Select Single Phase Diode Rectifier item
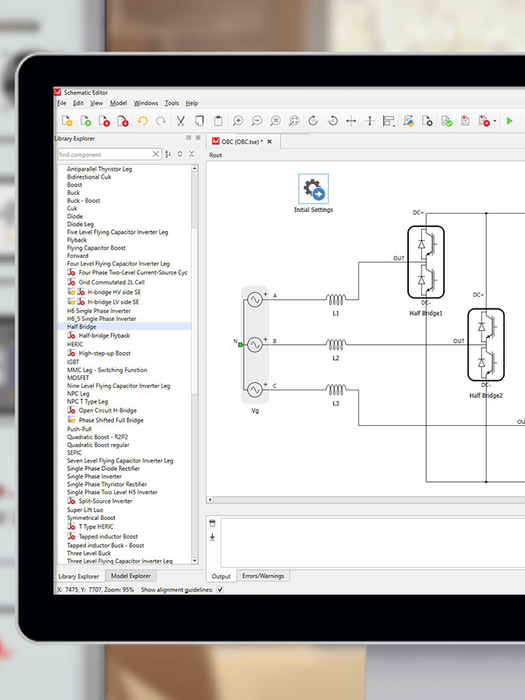 point(103,468)
